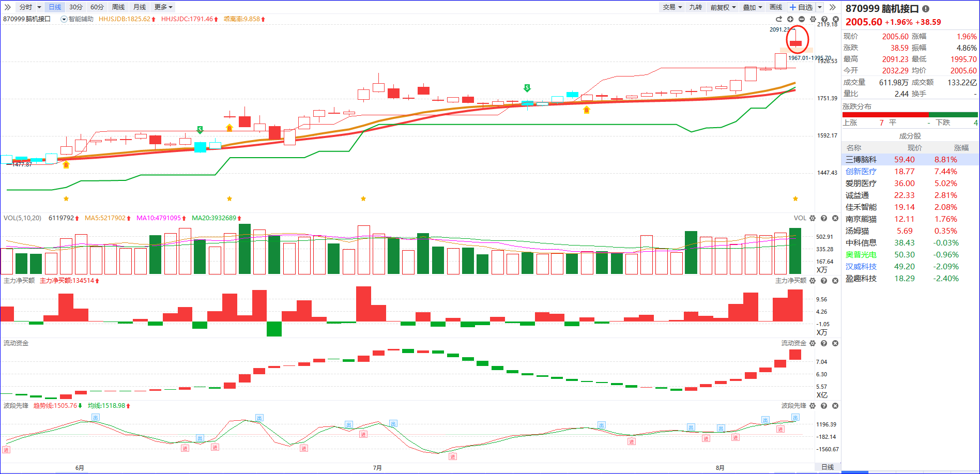
Task: Open VOL panel help icon
Action: click(x=824, y=218)
